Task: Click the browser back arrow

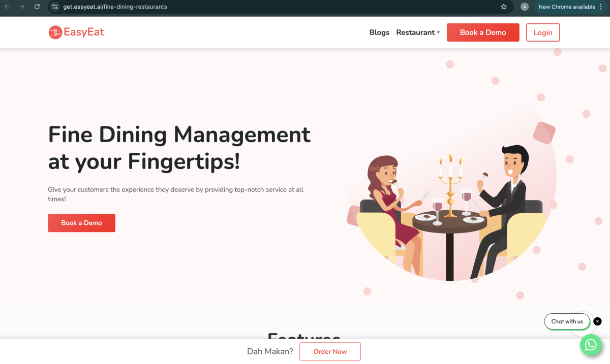Action: pyautogui.click(x=7, y=7)
